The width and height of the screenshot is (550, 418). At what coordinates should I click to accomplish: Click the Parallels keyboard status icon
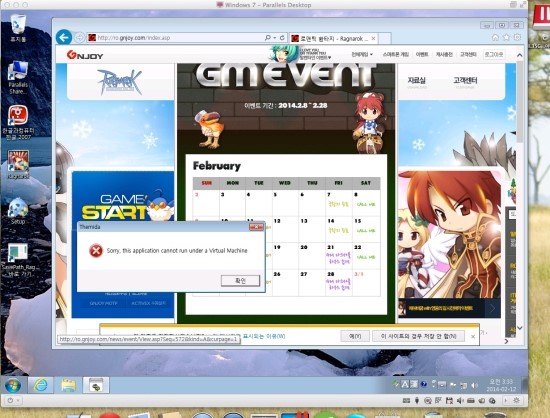(x=406, y=400)
